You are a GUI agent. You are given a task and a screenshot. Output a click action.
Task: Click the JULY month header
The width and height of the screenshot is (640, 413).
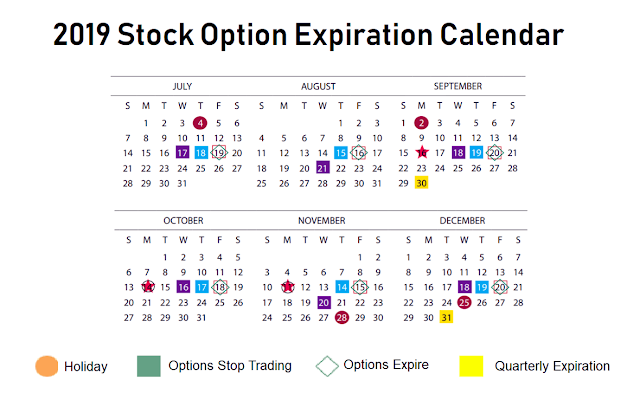182,87
